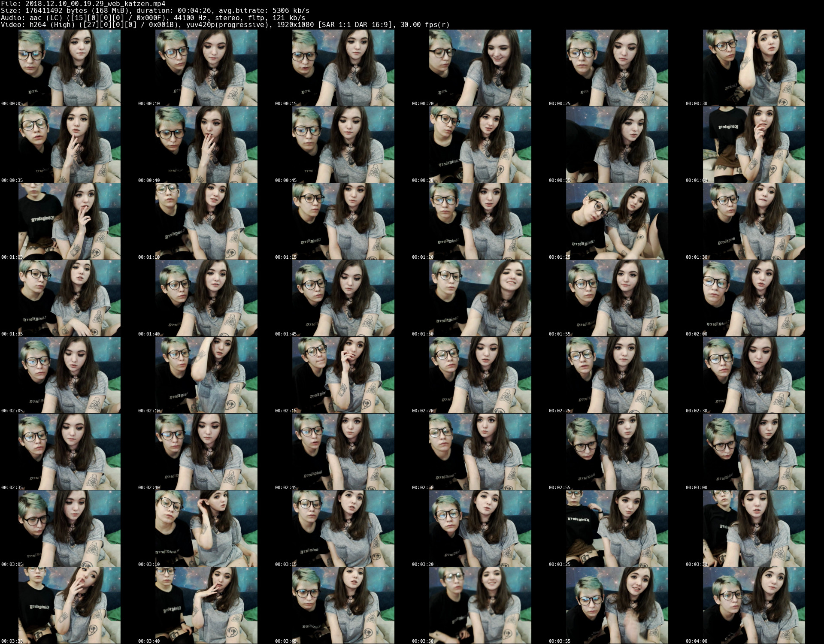Click thumbnail labeled 00:03:55
This screenshot has height=644, width=824.
pyautogui.click(x=617, y=605)
